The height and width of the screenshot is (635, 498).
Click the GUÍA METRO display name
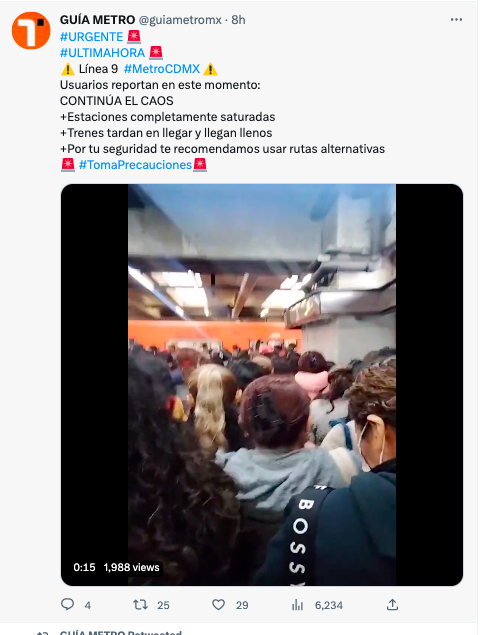[98, 20]
